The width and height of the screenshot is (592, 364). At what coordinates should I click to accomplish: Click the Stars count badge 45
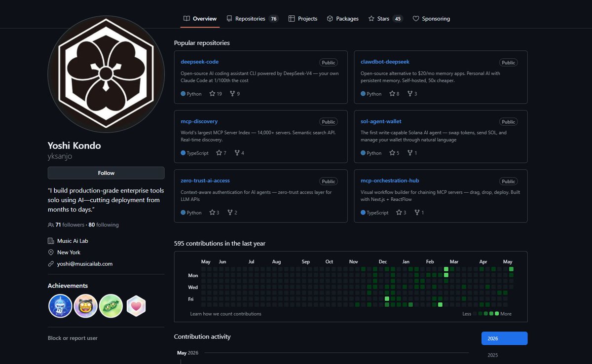[398, 19]
